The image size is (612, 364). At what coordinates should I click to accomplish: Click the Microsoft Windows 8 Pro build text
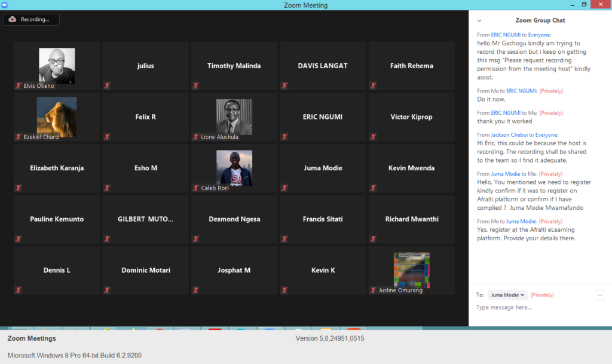click(x=75, y=356)
